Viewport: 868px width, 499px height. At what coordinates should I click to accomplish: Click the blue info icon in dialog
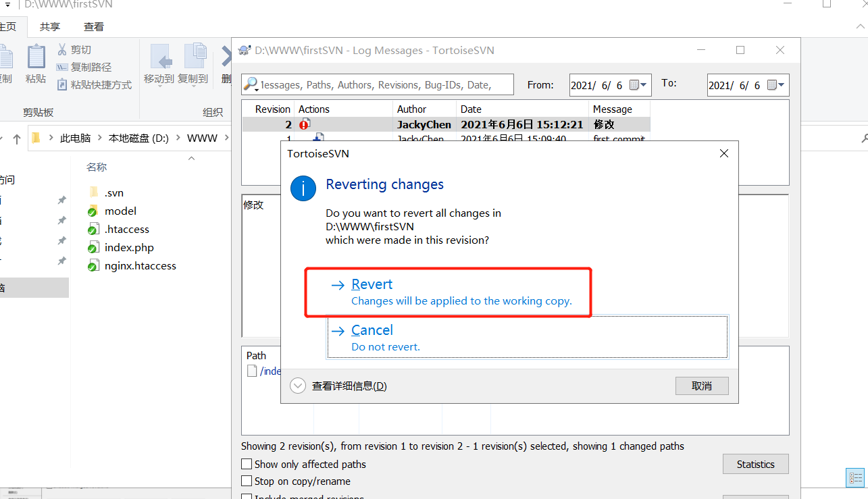pyautogui.click(x=303, y=188)
